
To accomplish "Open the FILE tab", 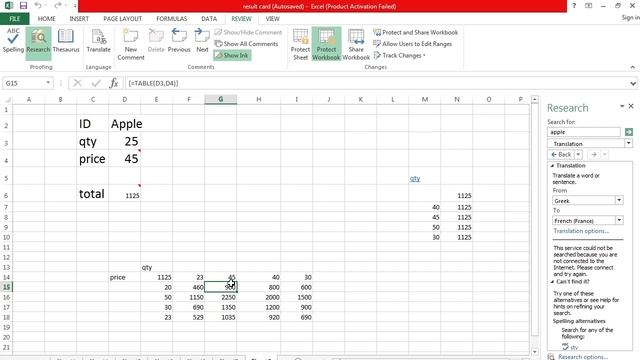I will 14,19.
